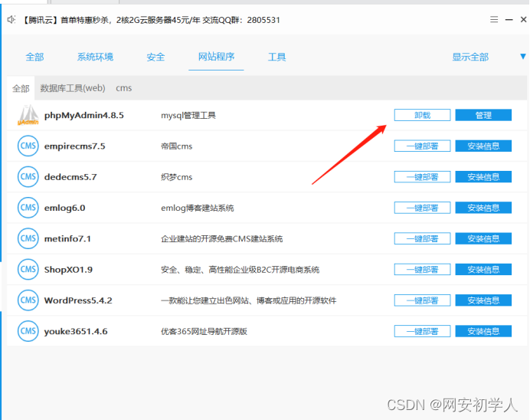Close the software manager window

coord(523,20)
